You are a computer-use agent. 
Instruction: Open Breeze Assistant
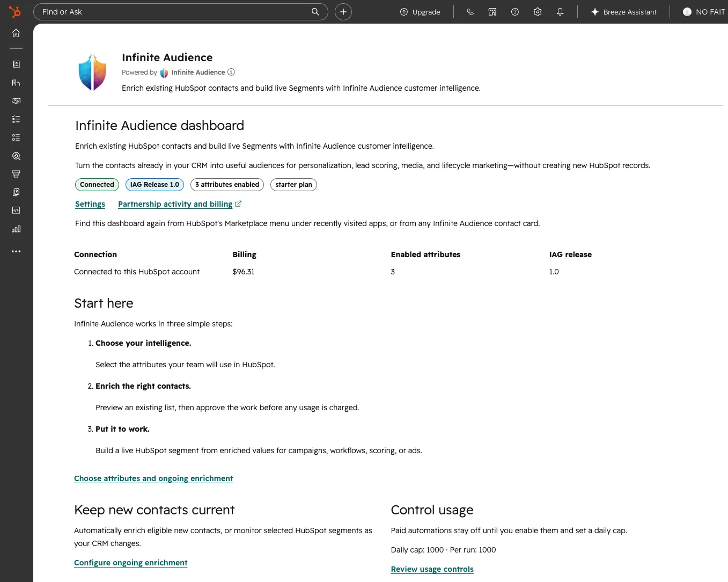pos(623,12)
